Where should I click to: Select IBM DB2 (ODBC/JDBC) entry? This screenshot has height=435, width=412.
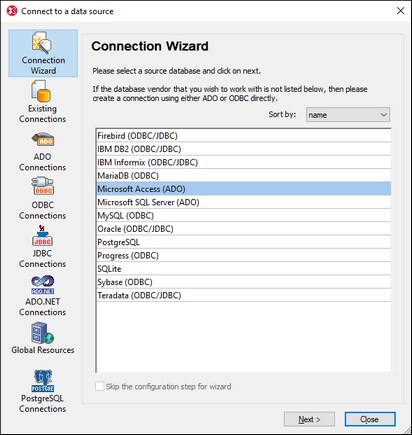pyautogui.click(x=243, y=149)
